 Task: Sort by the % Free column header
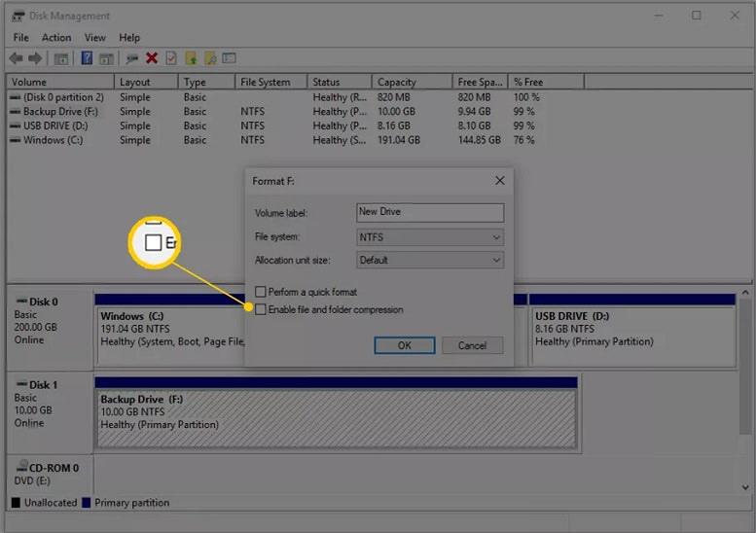pos(546,82)
